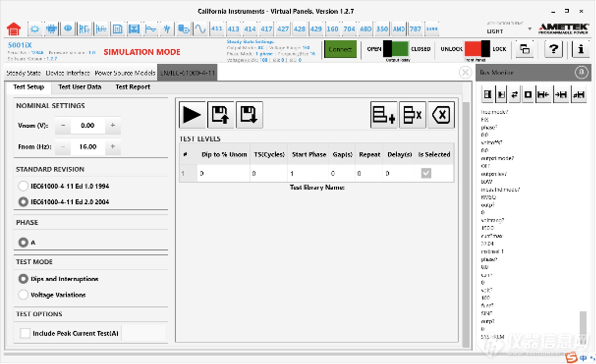Toggle the OPEN/CLOSED output relay switch
This screenshot has height=364, width=596.
point(396,49)
